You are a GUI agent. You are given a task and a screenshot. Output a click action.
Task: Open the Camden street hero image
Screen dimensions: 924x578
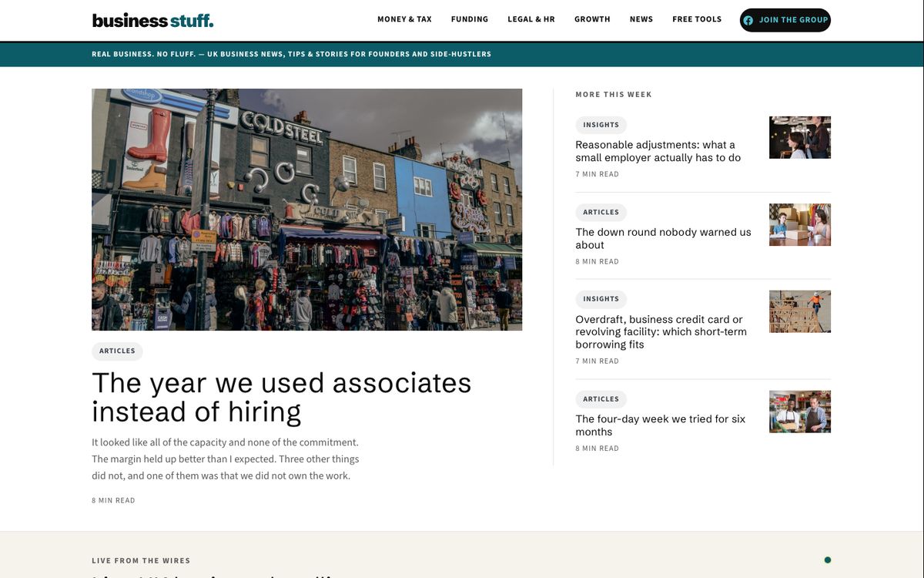click(306, 210)
